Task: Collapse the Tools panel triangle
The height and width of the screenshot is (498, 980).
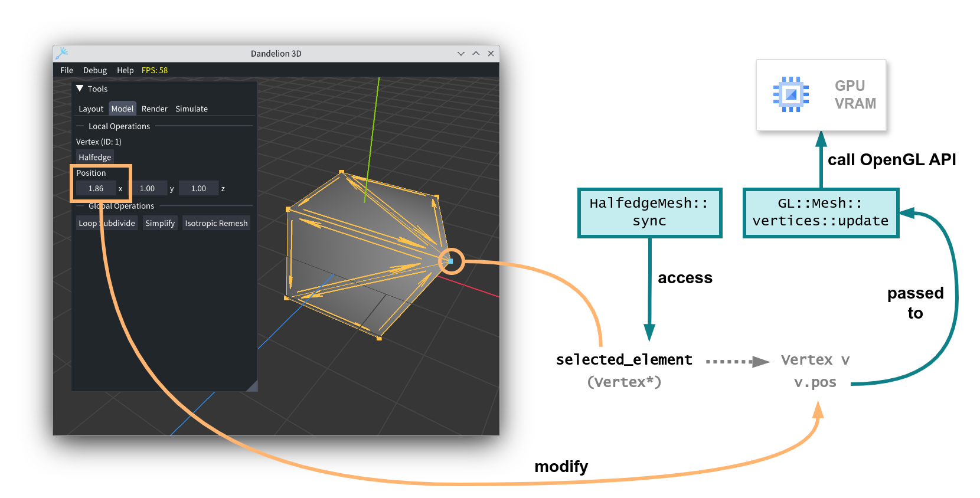Action: 80,89
